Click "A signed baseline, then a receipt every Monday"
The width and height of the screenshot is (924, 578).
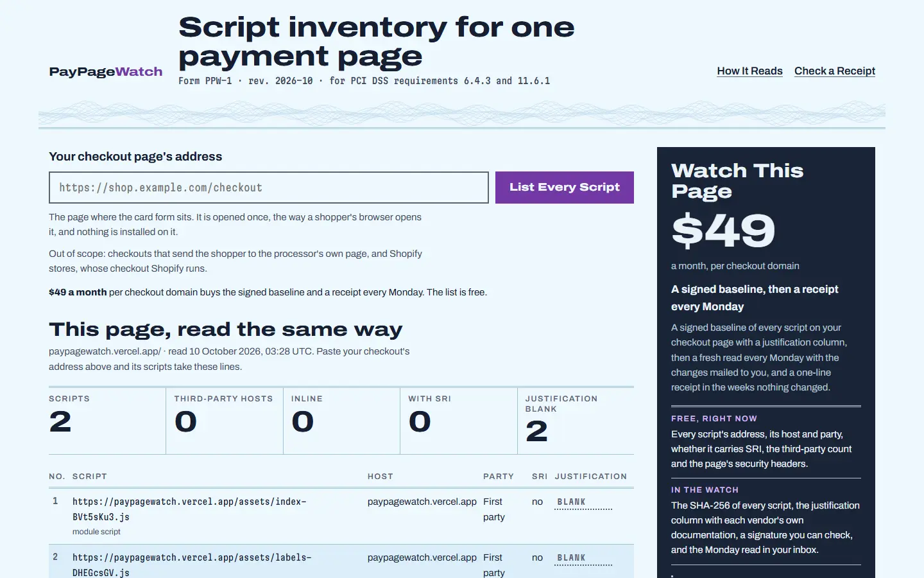755,298
